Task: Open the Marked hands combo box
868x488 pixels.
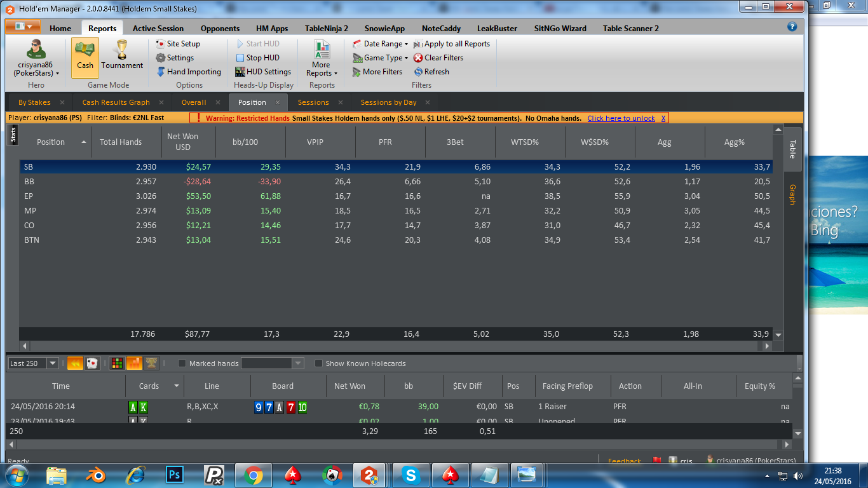Action: 273,363
